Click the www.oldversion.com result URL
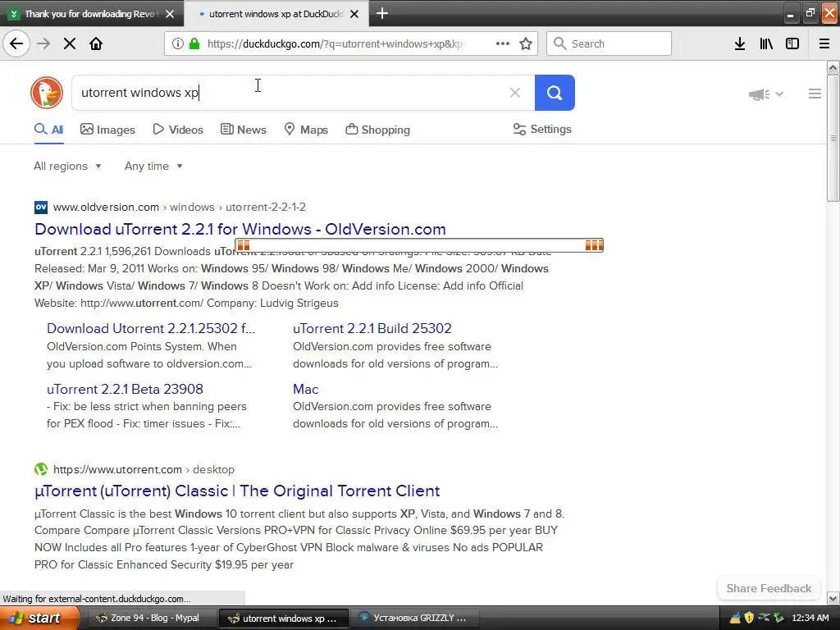840x630 pixels. 179,207
